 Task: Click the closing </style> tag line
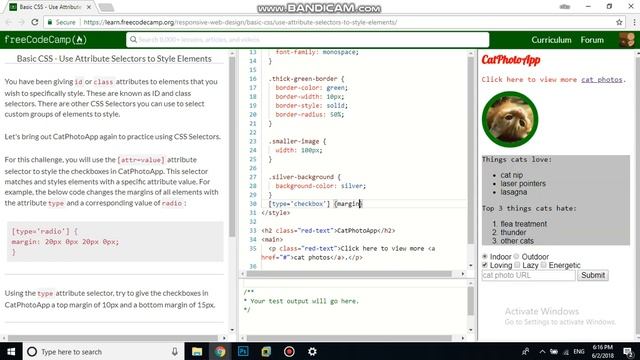(x=276, y=213)
